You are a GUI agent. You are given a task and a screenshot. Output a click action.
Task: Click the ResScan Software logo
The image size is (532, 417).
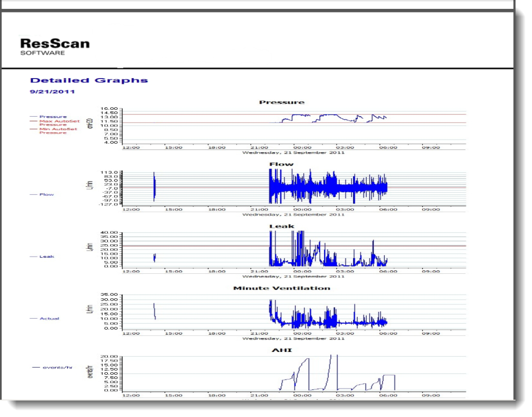54,46
